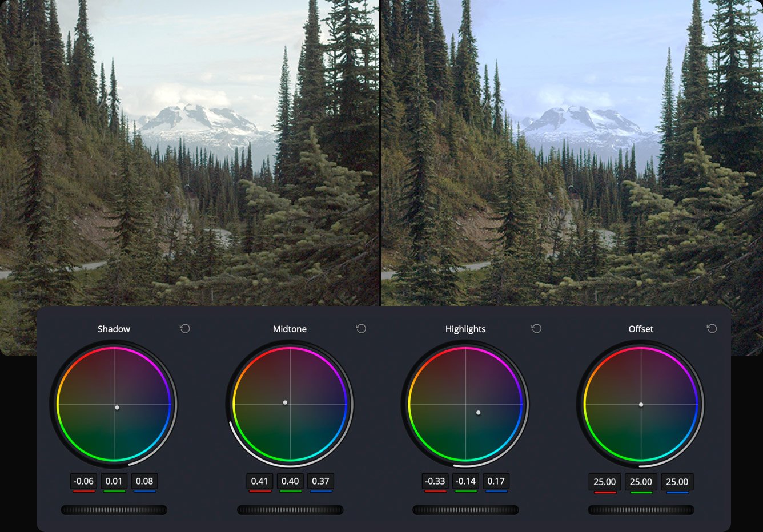Reset the Shadow color wheel
763x532 pixels.
[184, 329]
